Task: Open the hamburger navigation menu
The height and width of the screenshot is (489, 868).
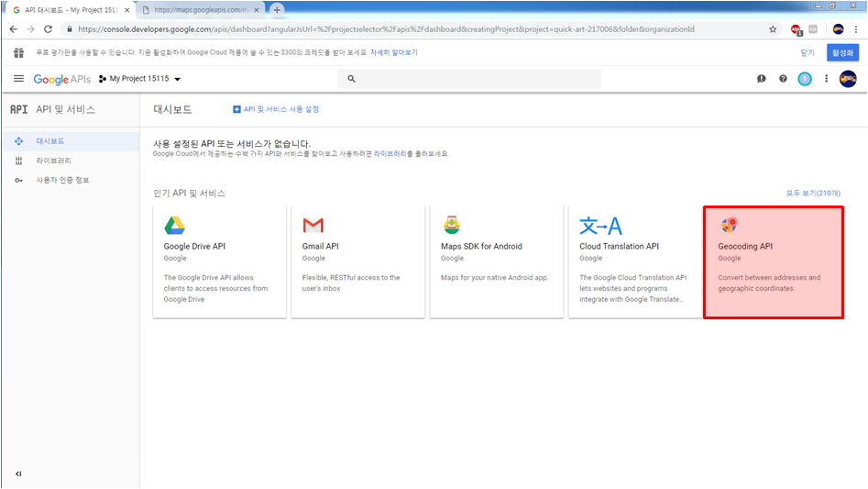Action: pyautogui.click(x=18, y=79)
